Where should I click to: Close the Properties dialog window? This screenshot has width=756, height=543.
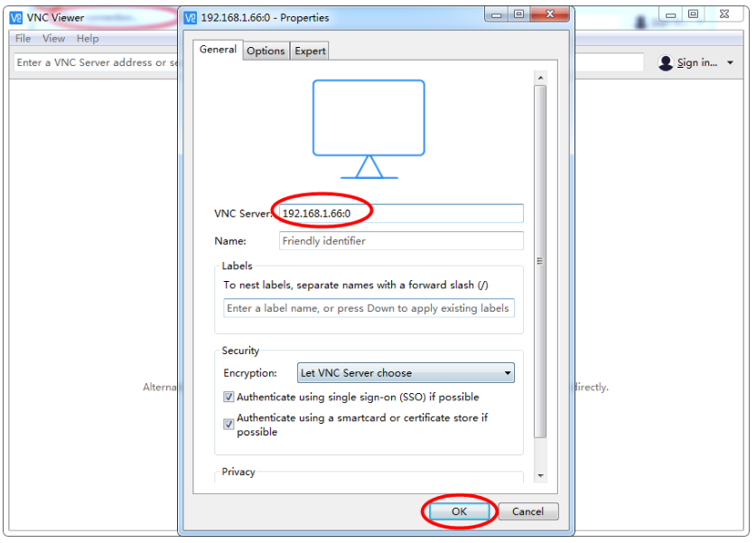click(x=550, y=14)
